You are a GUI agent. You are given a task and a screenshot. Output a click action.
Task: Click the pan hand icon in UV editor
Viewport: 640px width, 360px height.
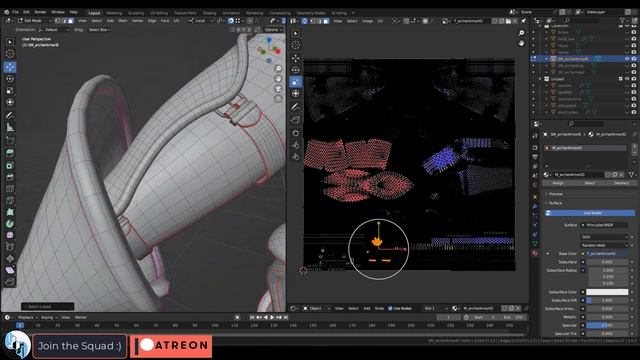click(521, 43)
